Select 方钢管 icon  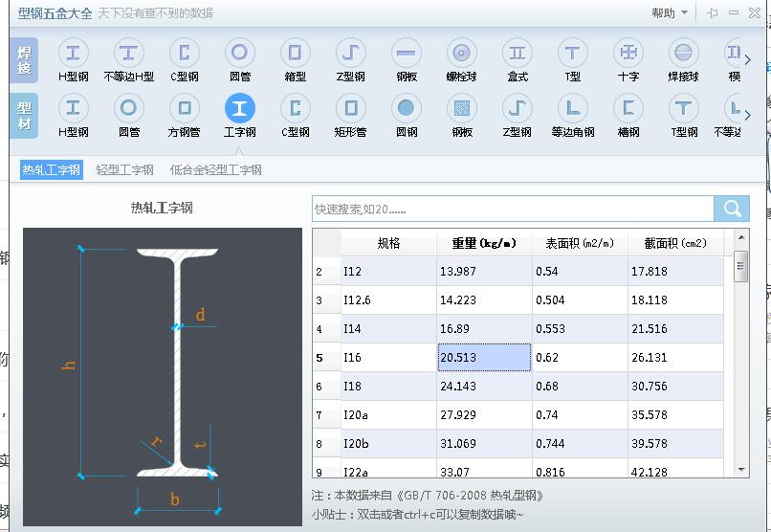tap(185, 108)
